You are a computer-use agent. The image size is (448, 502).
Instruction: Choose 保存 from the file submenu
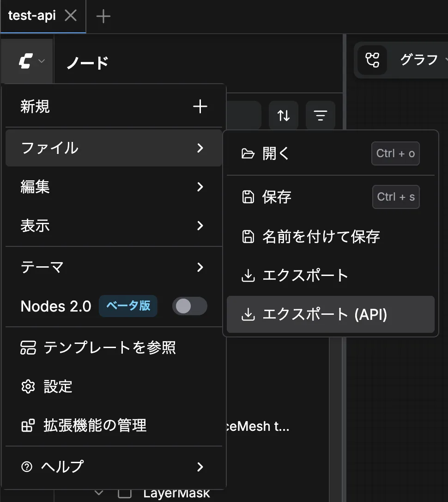[331, 197]
